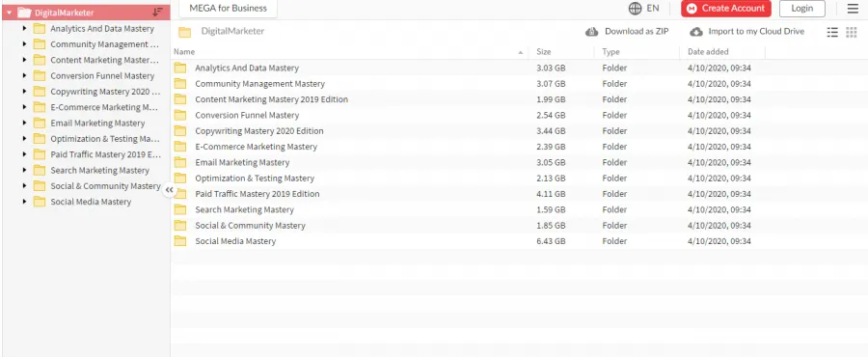The height and width of the screenshot is (357, 868).
Task: Select Copywriting Mastery 2020 Edition row
Action: (x=519, y=131)
